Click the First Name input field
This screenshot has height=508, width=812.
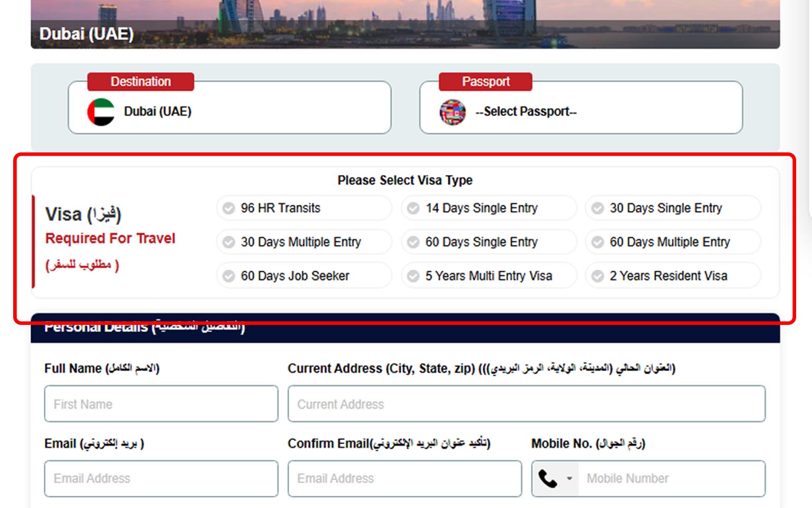pyautogui.click(x=161, y=404)
